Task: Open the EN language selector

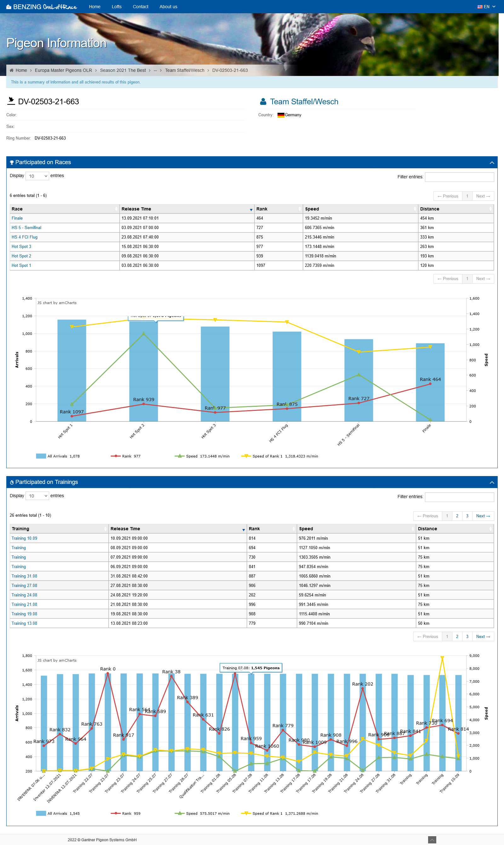Action: click(x=486, y=7)
